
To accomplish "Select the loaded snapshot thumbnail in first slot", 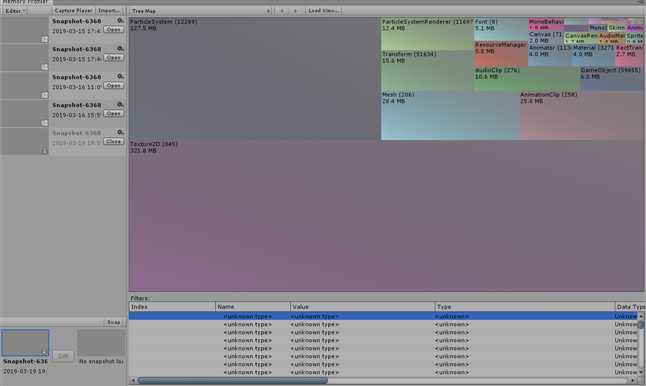I will coord(25,342).
